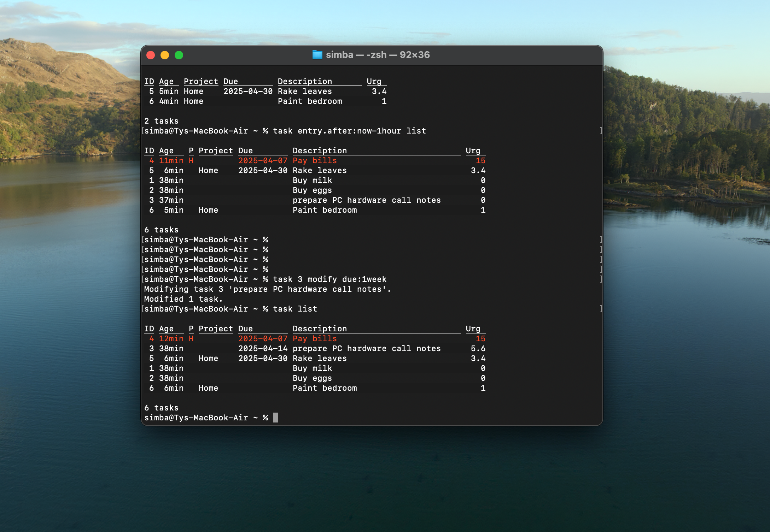This screenshot has width=770, height=532.
Task: Click 'prepare PC hardware call notes' due 2025-04-14
Action: (x=366, y=348)
